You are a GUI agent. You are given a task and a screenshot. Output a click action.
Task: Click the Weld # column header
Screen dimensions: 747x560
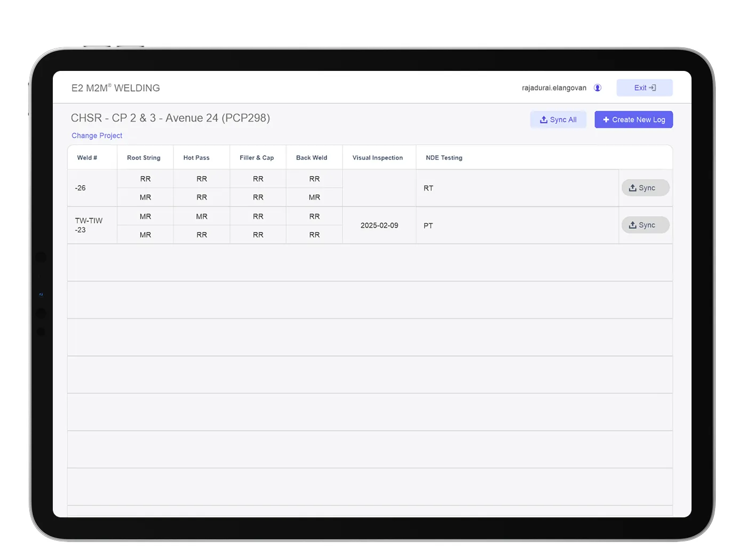[x=87, y=158]
